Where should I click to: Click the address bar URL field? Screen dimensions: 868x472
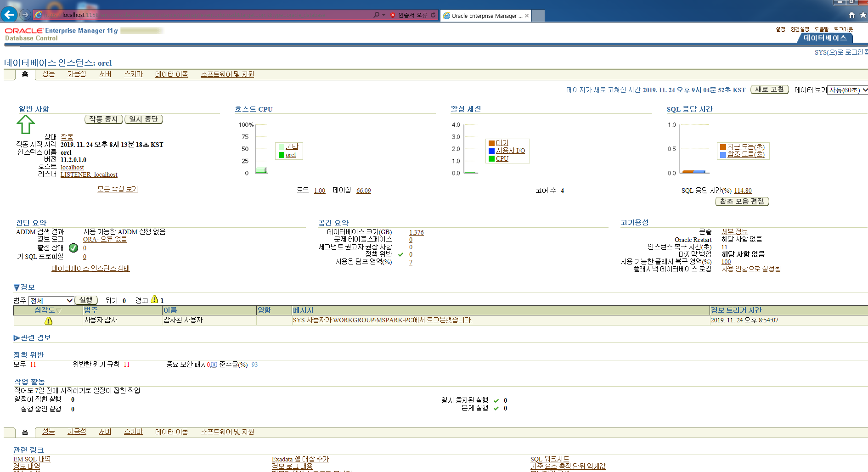coord(202,15)
